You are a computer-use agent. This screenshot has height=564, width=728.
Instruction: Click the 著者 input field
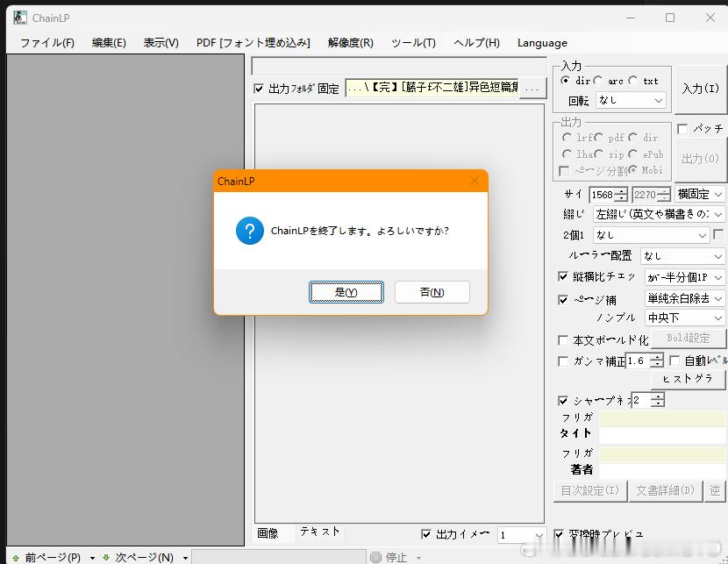(x=662, y=471)
